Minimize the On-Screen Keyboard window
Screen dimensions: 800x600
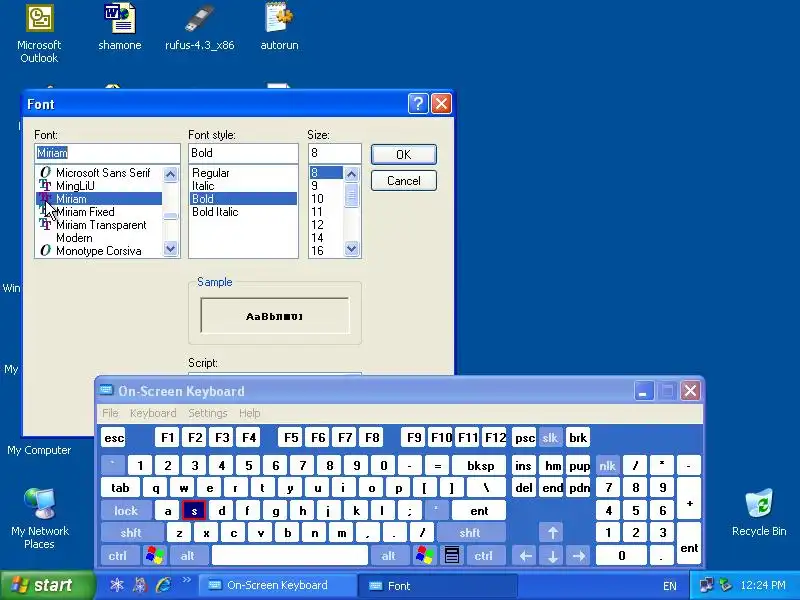click(x=643, y=391)
